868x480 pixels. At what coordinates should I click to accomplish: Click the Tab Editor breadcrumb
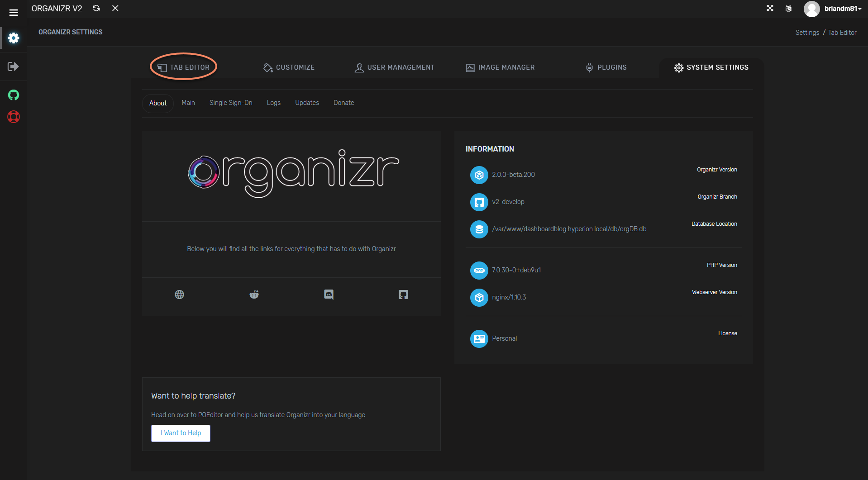coord(842,33)
